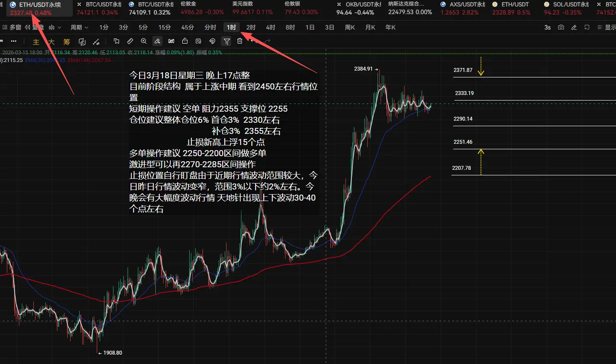Switch to the 8时 timeframe
This screenshot has height=364, width=616.
coord(291,27)
